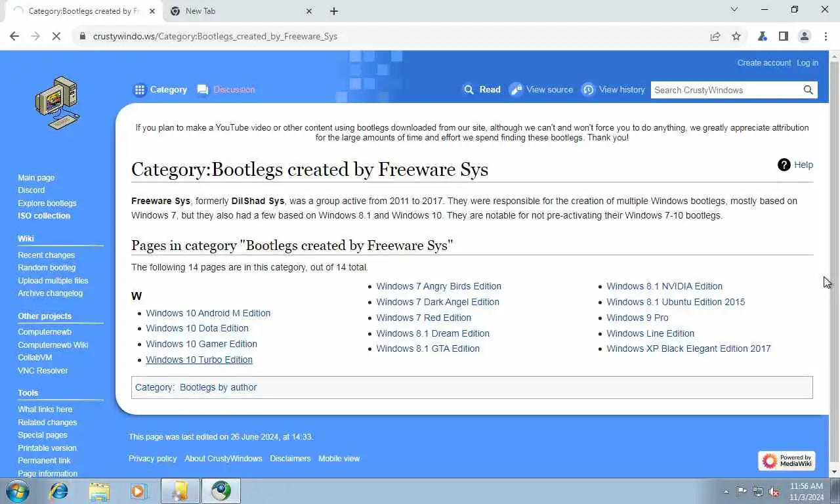Open Recent changes in sidebar
Viewport: 840px width, 504px height.
coord(46,255)
